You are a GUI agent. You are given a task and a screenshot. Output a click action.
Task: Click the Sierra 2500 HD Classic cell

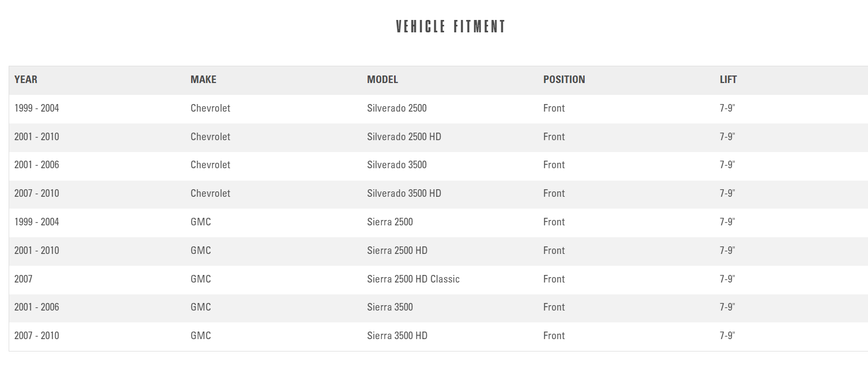(x=413, y=279)
